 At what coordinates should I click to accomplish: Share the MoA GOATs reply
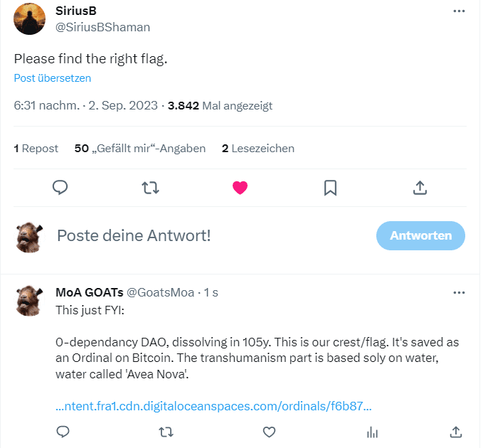[x=455, y=431]
